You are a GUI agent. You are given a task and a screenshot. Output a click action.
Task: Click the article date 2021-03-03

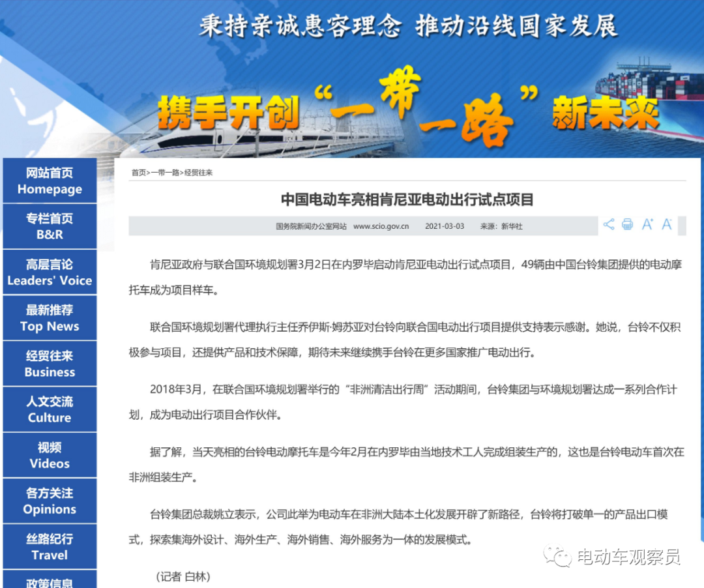[445, 226]
